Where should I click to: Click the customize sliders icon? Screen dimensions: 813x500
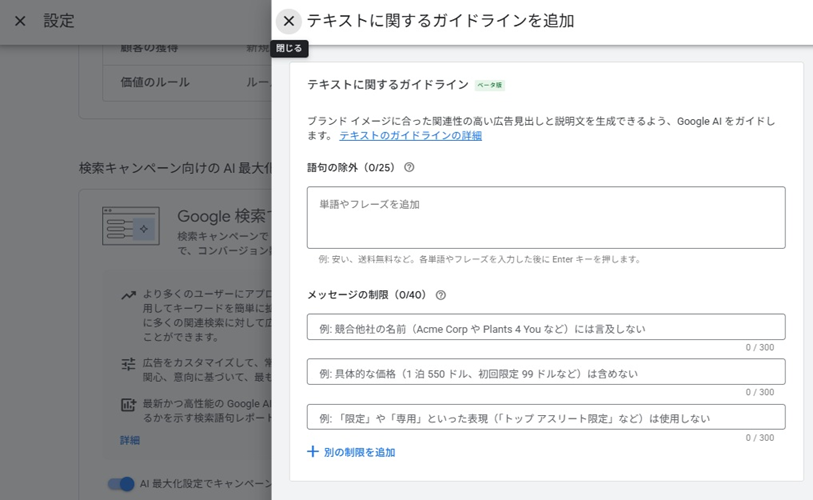click(128, 364)
